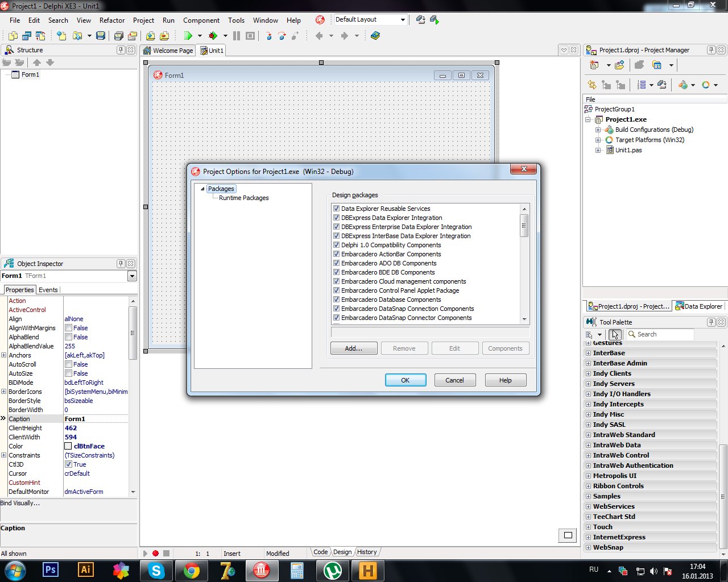728x582 pixels.
Task: Click the design packages list scrollbar thumb
Action: pos(524,225)
